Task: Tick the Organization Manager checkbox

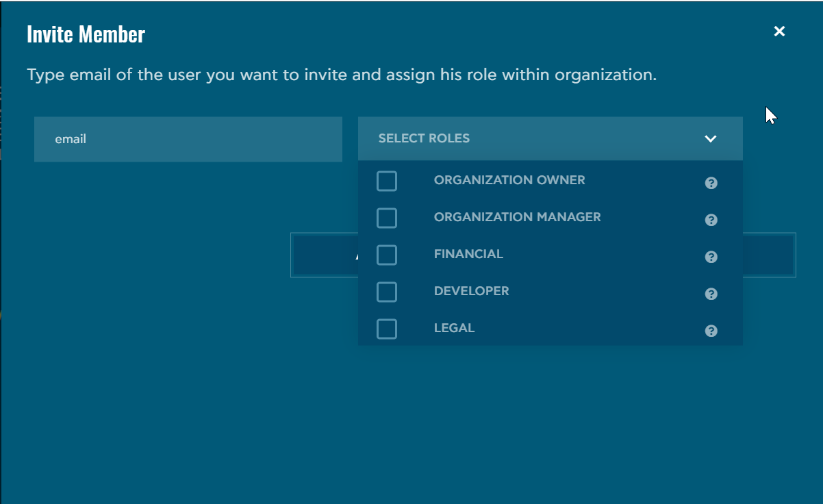Action: [387, 218]
